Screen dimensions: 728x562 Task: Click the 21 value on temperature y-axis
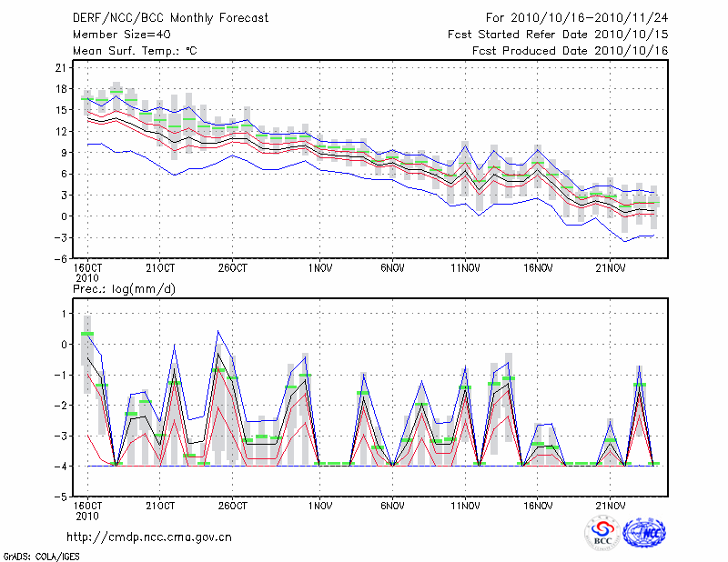click(61, 68)
